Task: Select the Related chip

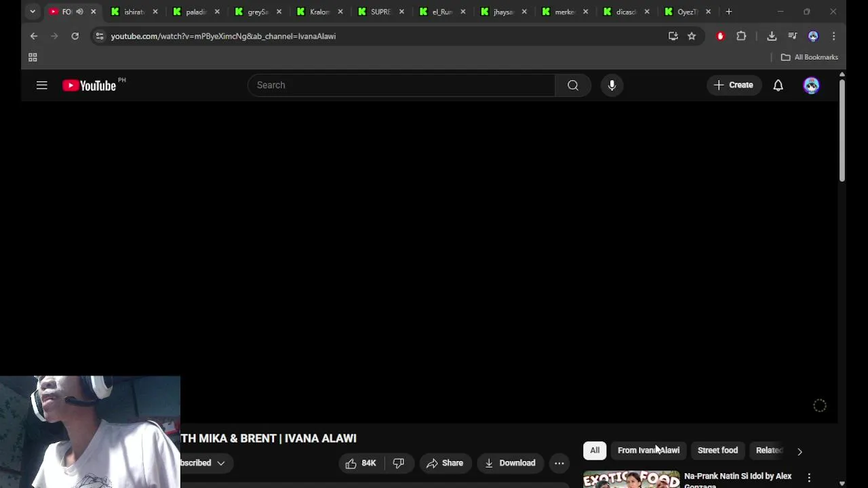Action: pos(769,450)
